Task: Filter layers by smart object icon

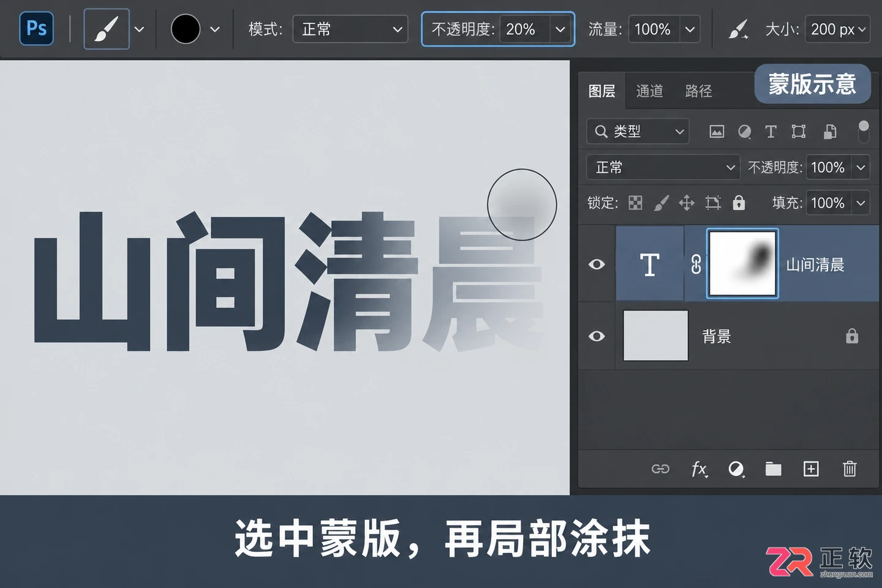Action: 830,132
